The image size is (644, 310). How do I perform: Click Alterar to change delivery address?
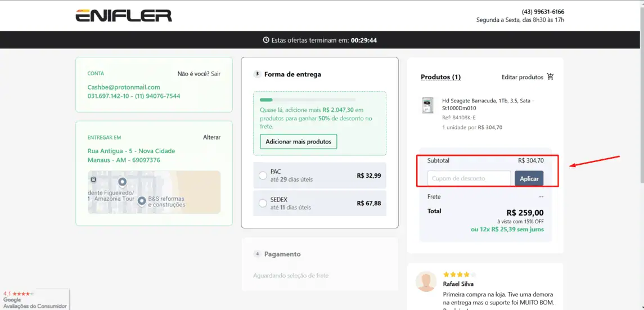point(211,137)
